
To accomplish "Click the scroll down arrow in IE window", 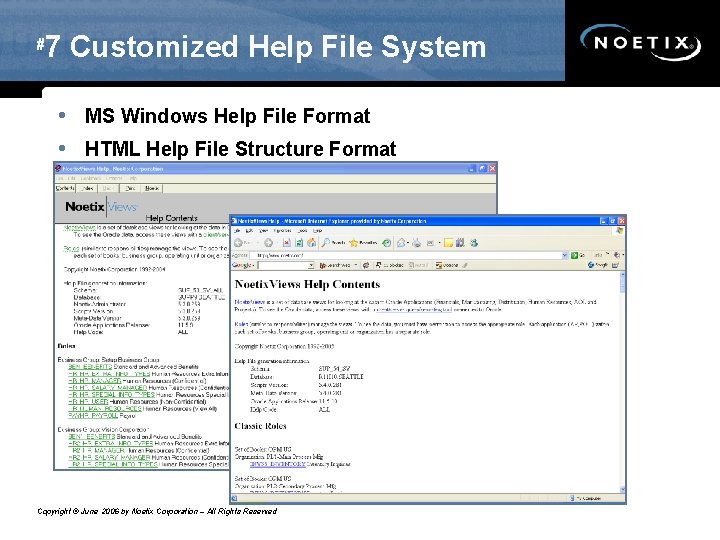I will 623,489.
